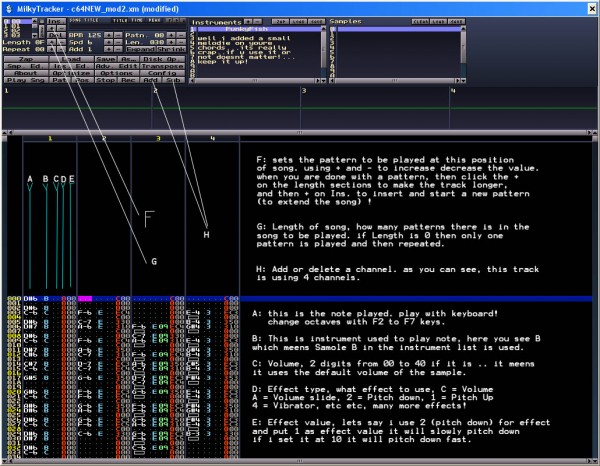This screenshot has height=466, width=600.
Task: Click scope area horizontal scrollbar handle
Action: (x=300, y=132)
